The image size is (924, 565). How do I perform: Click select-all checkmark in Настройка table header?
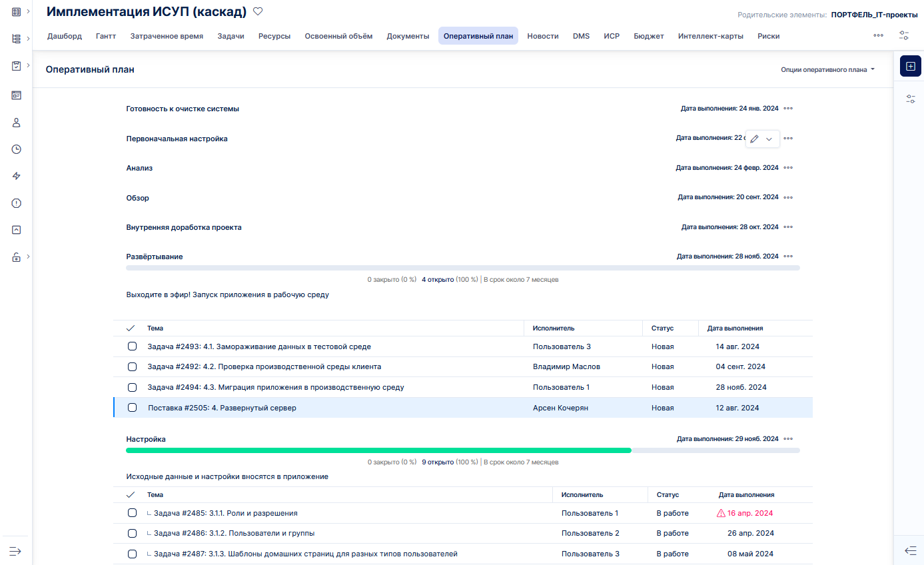tap(131, 494)
